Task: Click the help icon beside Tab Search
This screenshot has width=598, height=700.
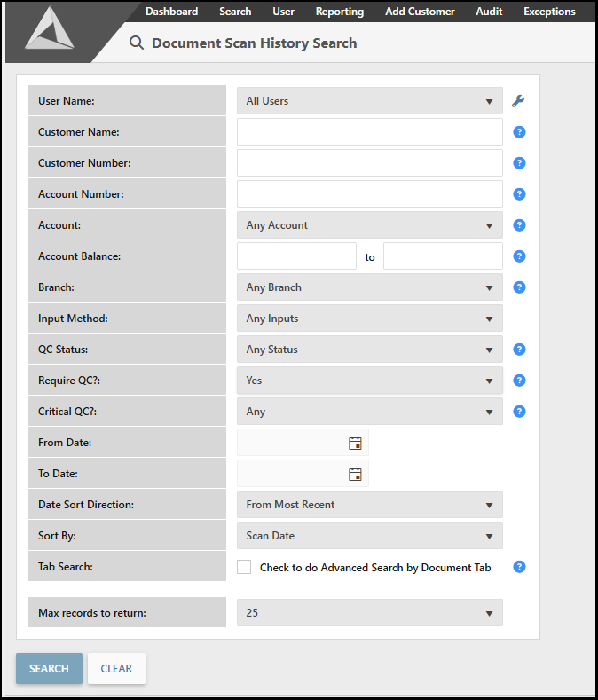Action: coord(520,567)
